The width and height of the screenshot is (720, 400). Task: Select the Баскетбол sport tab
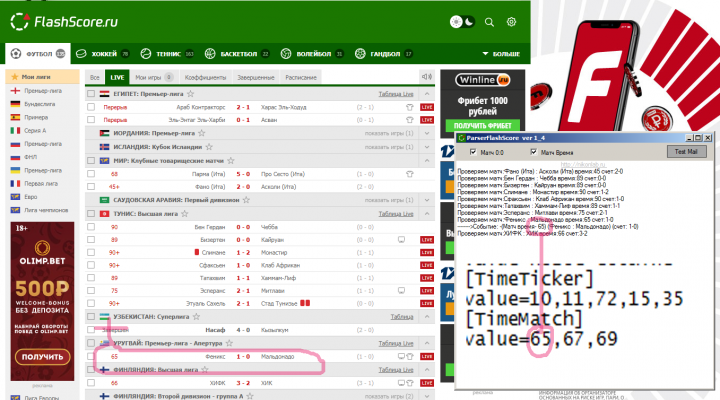point(237,54)
